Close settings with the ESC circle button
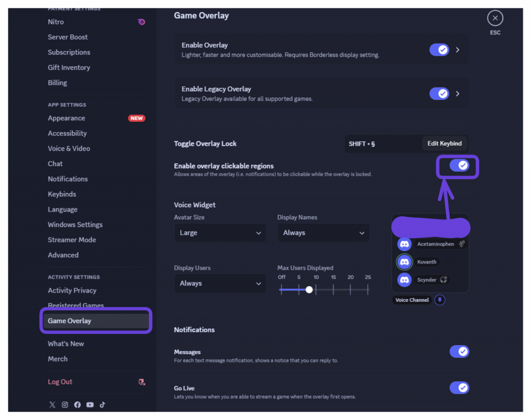531x420 pixels. [x=495, y=19]
